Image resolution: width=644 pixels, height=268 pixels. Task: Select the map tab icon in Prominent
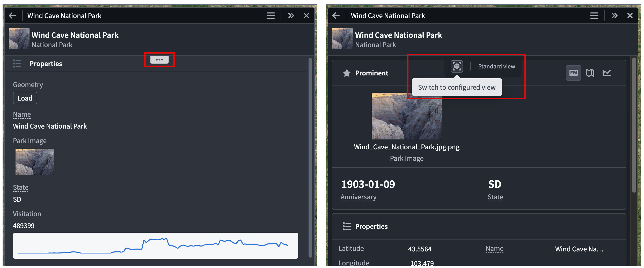590,73
